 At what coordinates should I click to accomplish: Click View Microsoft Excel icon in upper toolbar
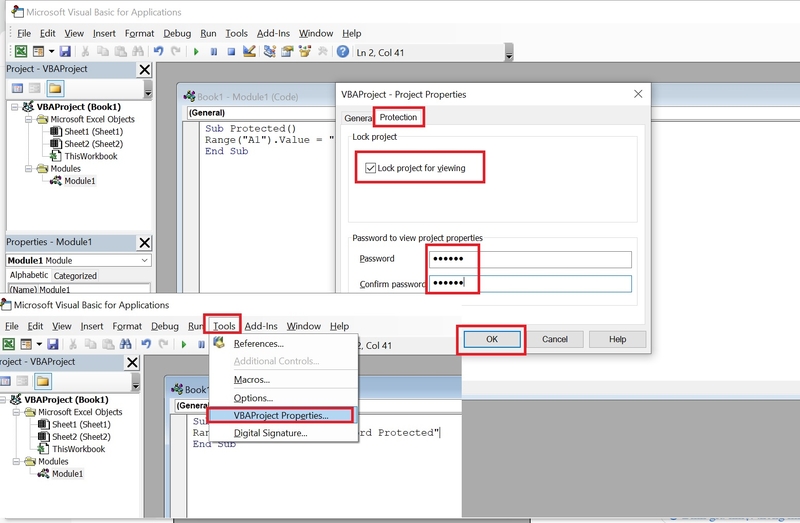[21, 52]
